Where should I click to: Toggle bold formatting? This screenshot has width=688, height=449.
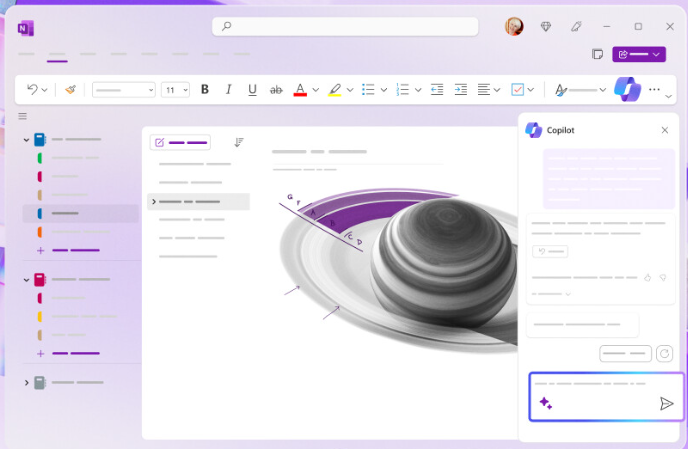[205, 89]
